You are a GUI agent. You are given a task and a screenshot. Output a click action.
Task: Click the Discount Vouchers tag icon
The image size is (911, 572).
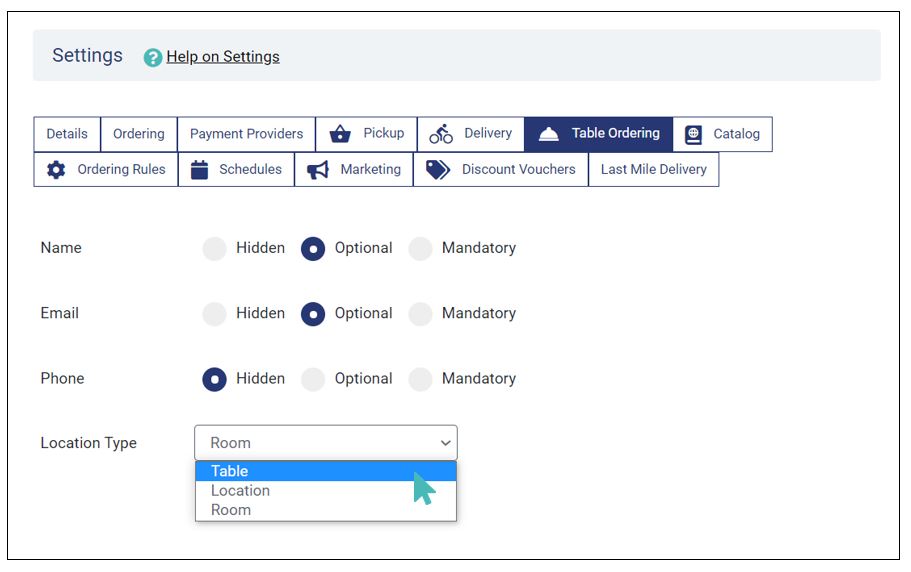pos(438,170)
